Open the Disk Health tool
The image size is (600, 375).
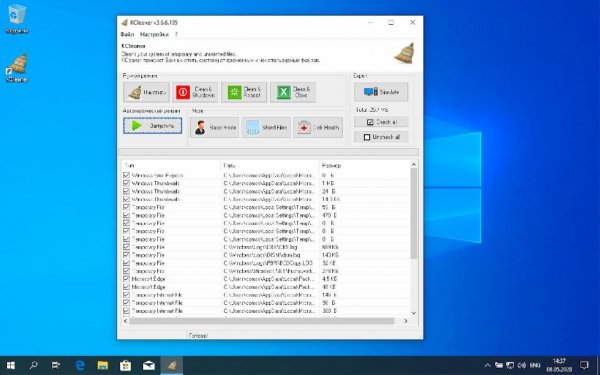click(x=318, y=127)
